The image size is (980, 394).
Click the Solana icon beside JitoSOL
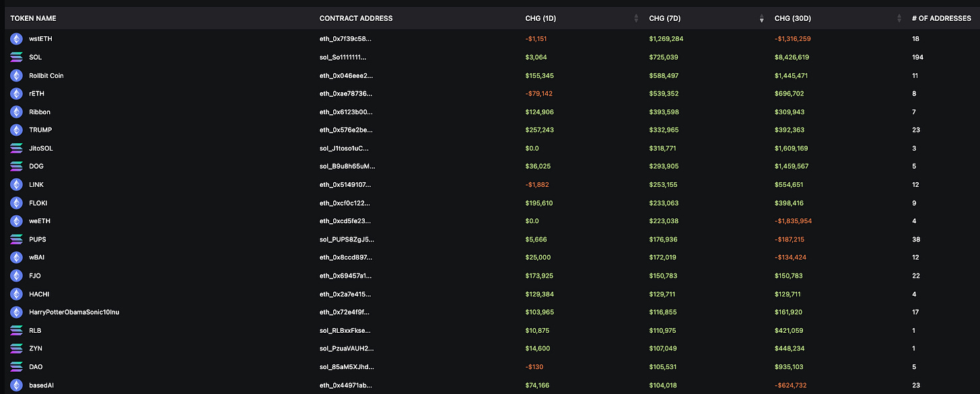pos(16,148)
